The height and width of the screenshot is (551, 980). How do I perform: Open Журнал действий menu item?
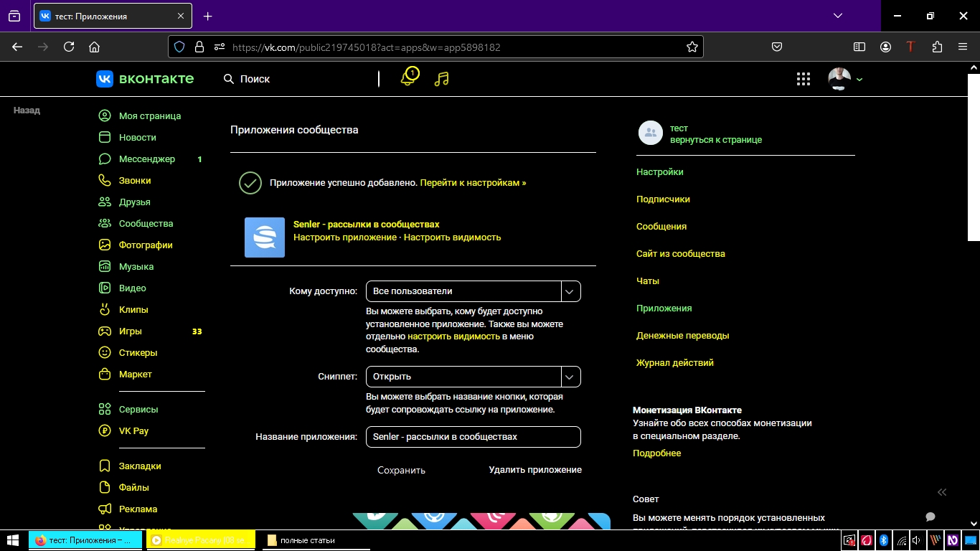pos(675,363)
